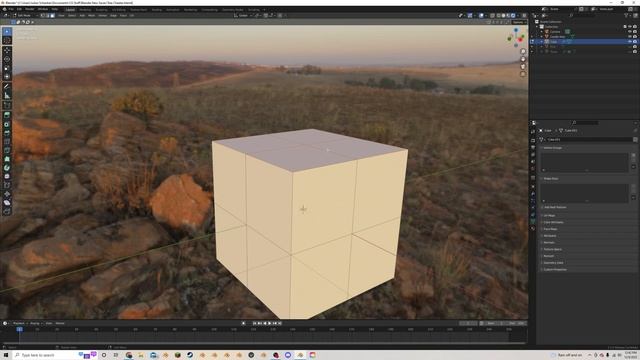Screen dimensions: 640x360
Task: Select the Scale tool
Action: click(x=7, y=68)
